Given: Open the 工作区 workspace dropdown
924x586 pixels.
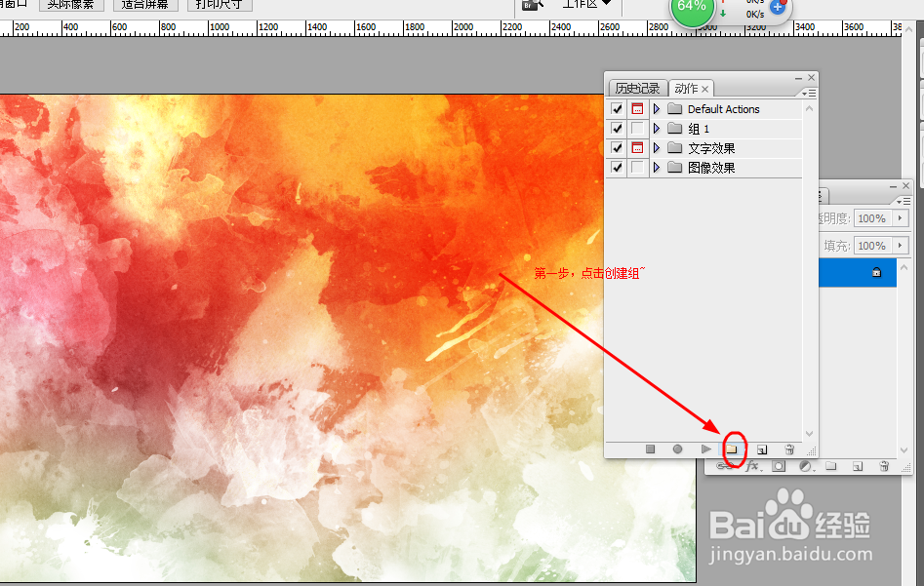Looking at the screenshot, I should tap(586, 4).
